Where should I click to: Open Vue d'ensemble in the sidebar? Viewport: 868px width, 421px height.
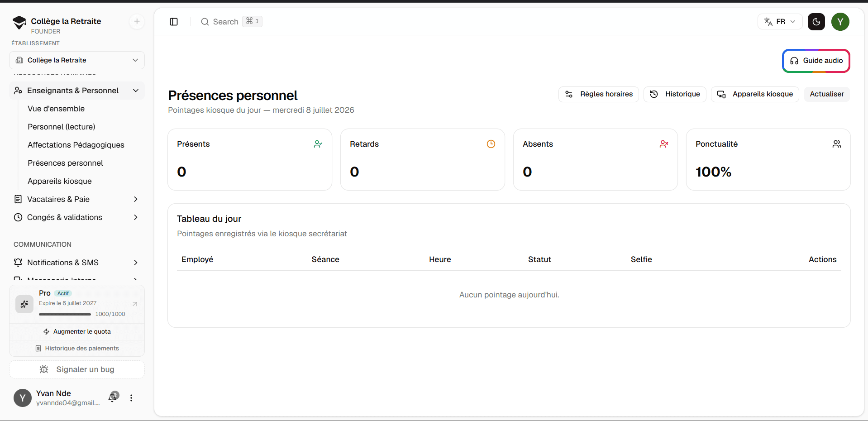56,109
